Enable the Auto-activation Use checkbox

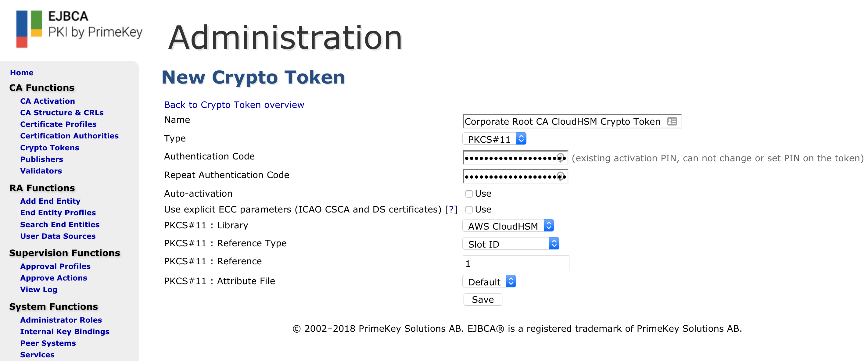pyautogui.click(x=469, y=194)
